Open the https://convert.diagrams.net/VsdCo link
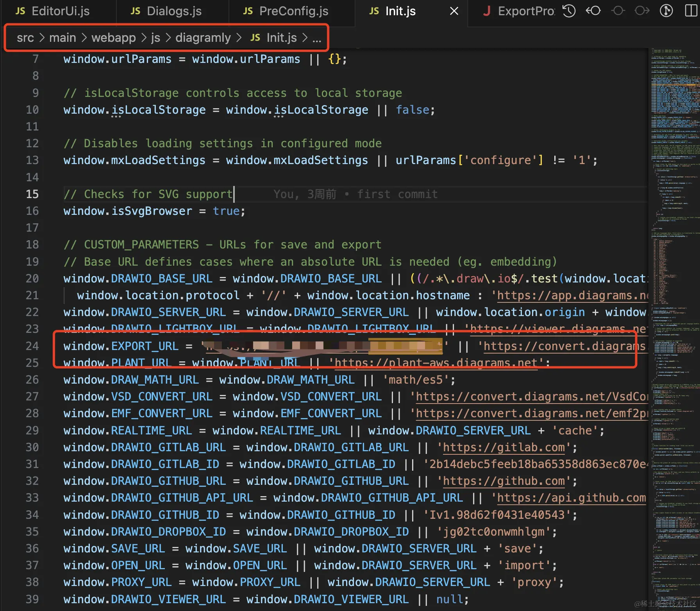 (x=532, y=397)
